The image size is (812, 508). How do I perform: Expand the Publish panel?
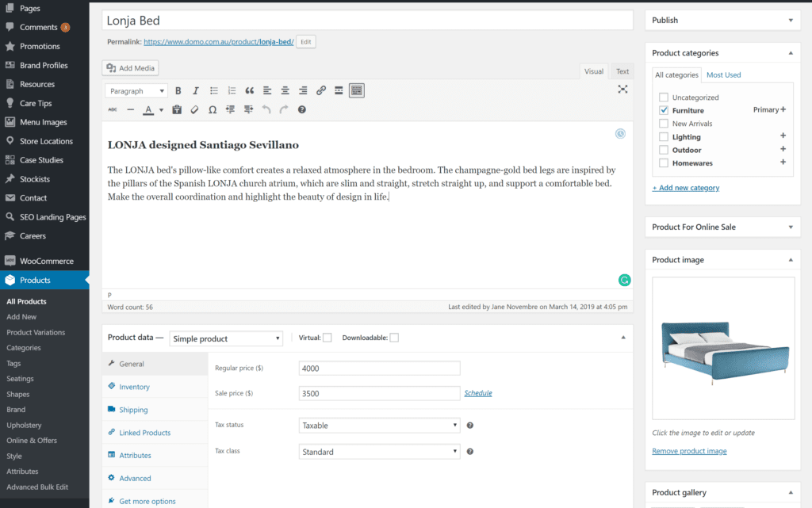tap(791, 20)
